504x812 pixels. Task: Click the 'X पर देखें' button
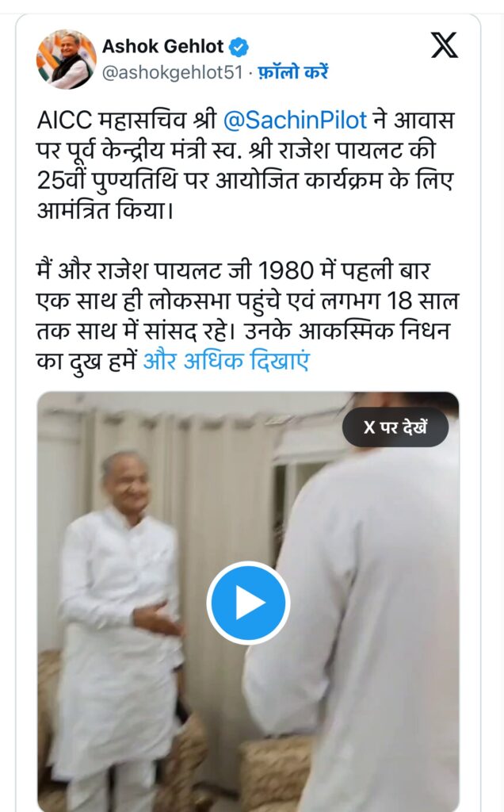click(x=395, y=427)
